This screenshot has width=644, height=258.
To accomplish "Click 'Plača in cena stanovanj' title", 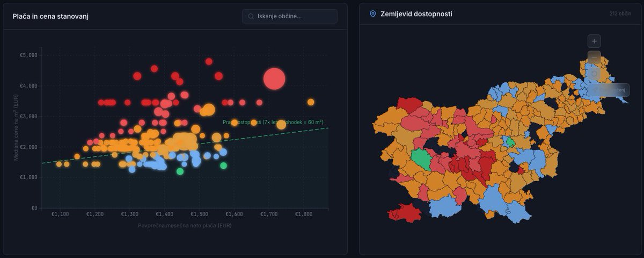I will (50, 17).
